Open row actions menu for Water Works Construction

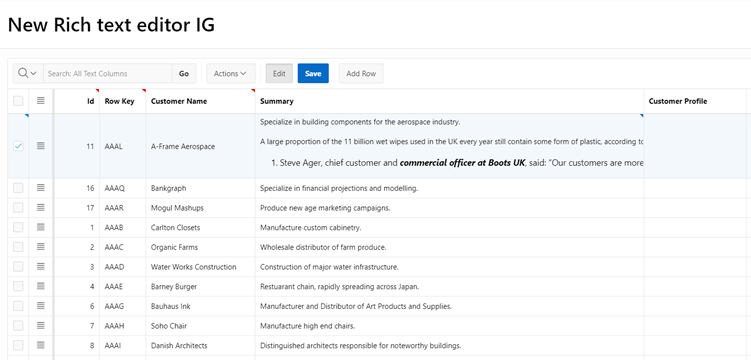point(41,266)
